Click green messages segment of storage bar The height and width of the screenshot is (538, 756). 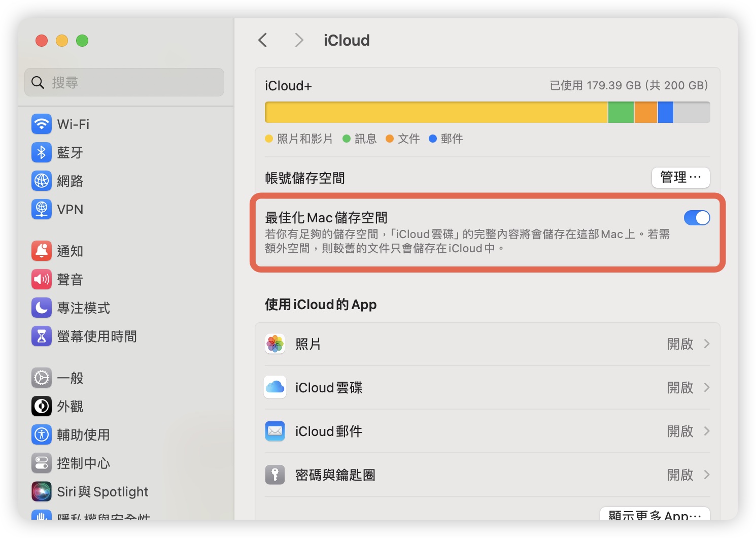621,112
